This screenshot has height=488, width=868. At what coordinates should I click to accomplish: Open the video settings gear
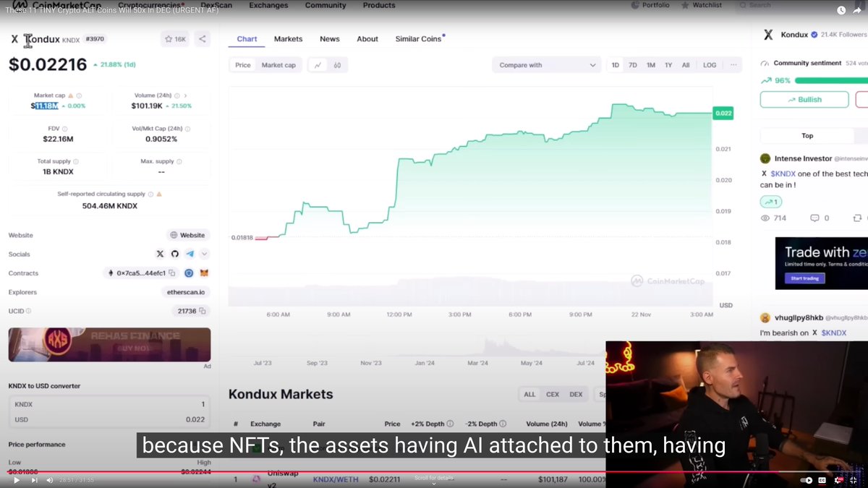839,480
